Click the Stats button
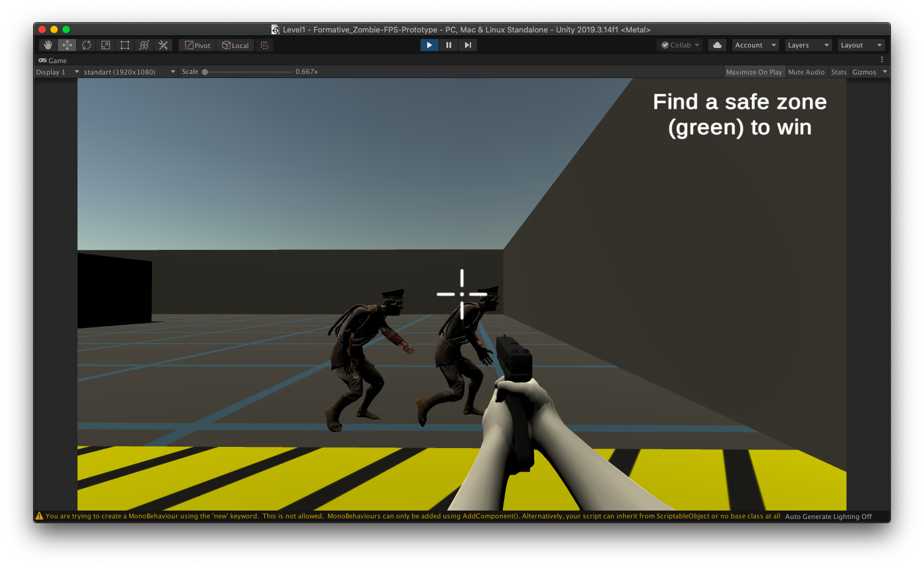Image resolution: width=924 pixels, height=567 pixels. coord(839,71)
